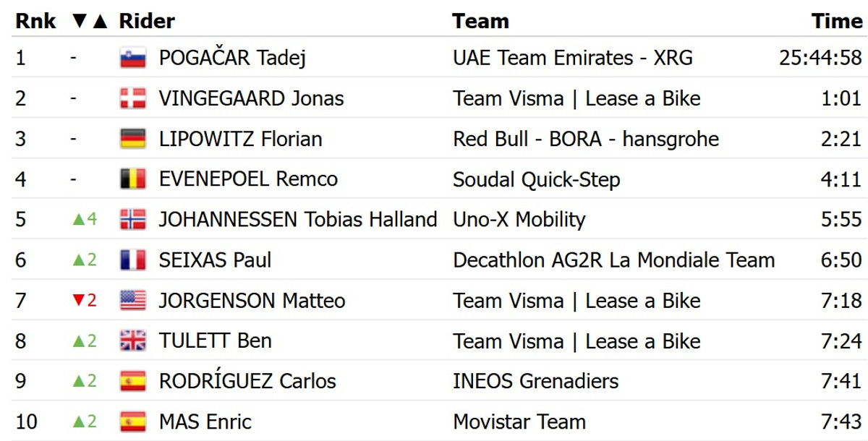The image size is (868, 441).
Task: Click the red down-2 indicator for Jorgenson
Action: [x=85, y=300]
